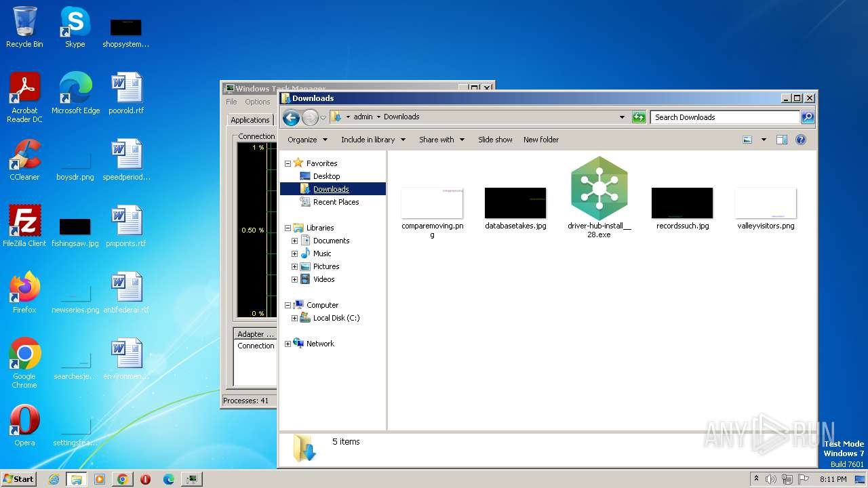Click the search magnifier in Downloads
This screenshot has height=488, width=868.
click(x=807, y=117)
